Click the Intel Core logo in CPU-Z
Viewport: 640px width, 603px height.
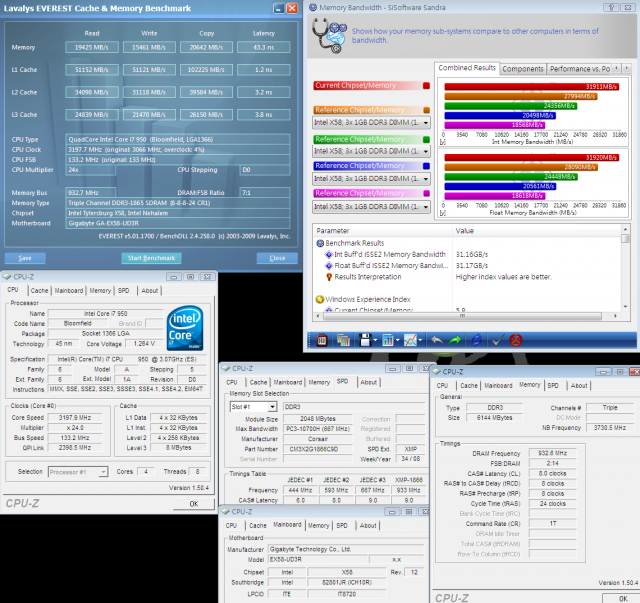coord(185,328)
